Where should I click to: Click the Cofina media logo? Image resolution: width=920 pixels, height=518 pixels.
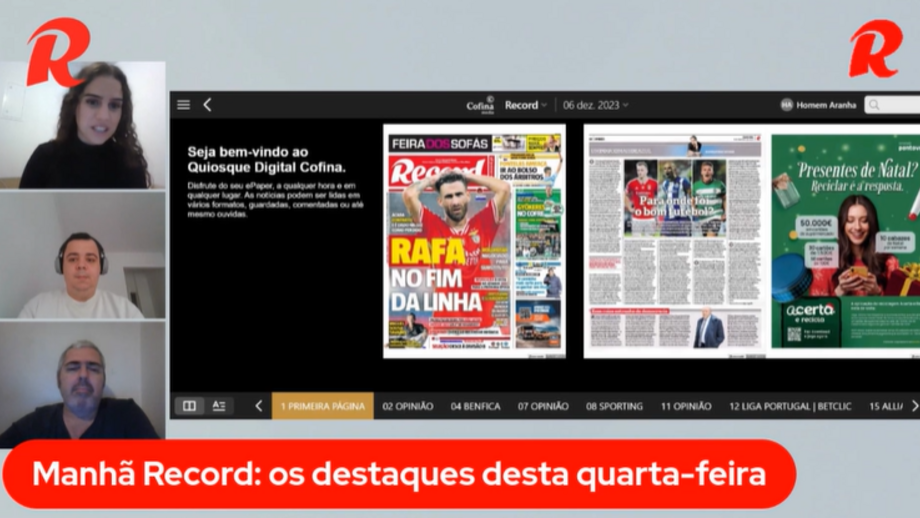(480, 105)
